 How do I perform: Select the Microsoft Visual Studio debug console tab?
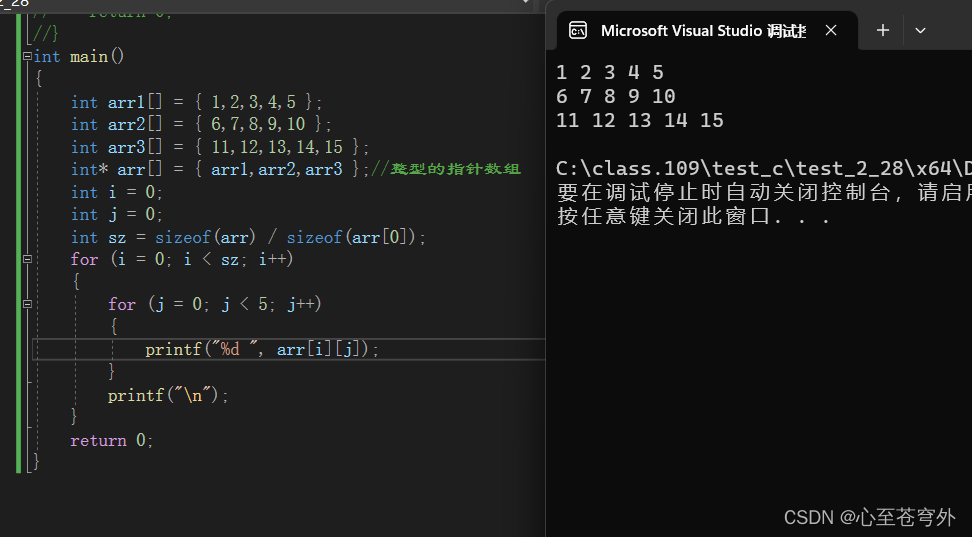pos(700,31)
